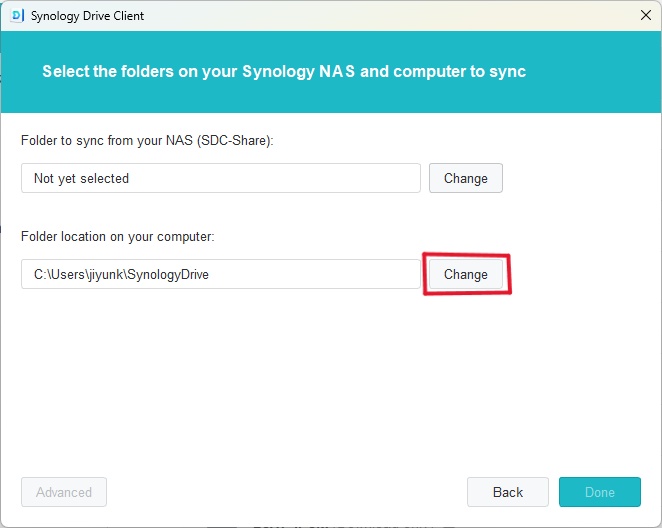Click the 'Not yet selected' folder field

[220, 178]
